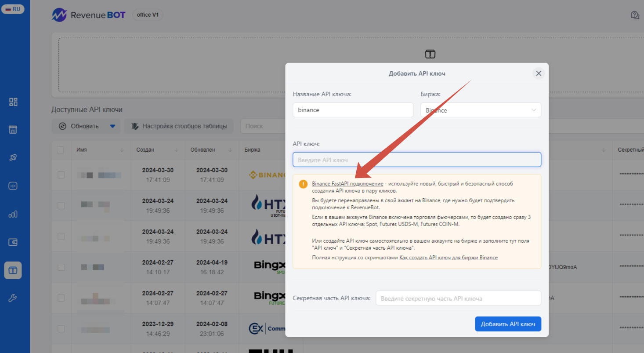Viewport: 644px width, 353px height.
Task: Tick the checkbox for the 2023-12-29 row
Action: point(61,329)
